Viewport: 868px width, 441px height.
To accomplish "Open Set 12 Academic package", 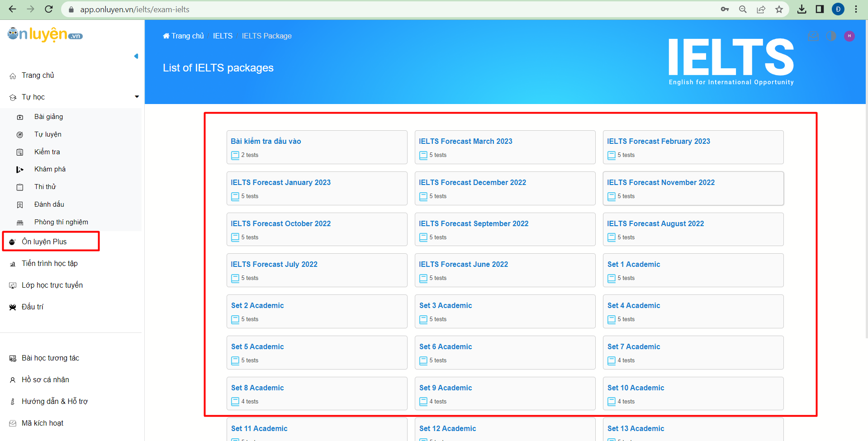I will [505, 430].
